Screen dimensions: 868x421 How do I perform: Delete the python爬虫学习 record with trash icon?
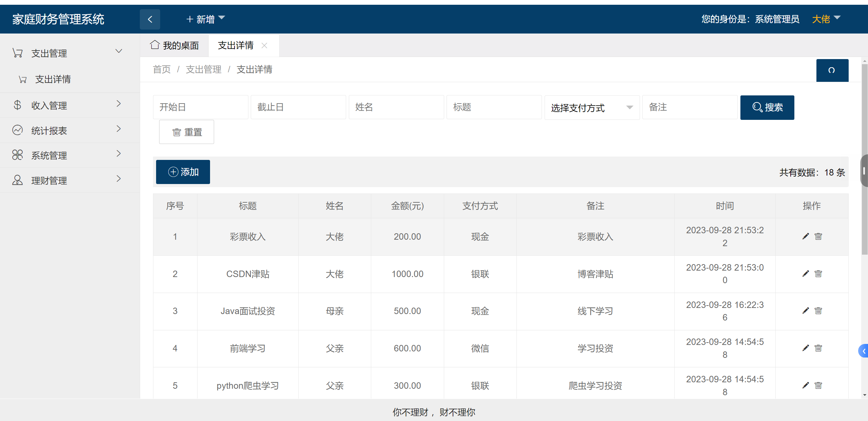click(x=818, y=385)
